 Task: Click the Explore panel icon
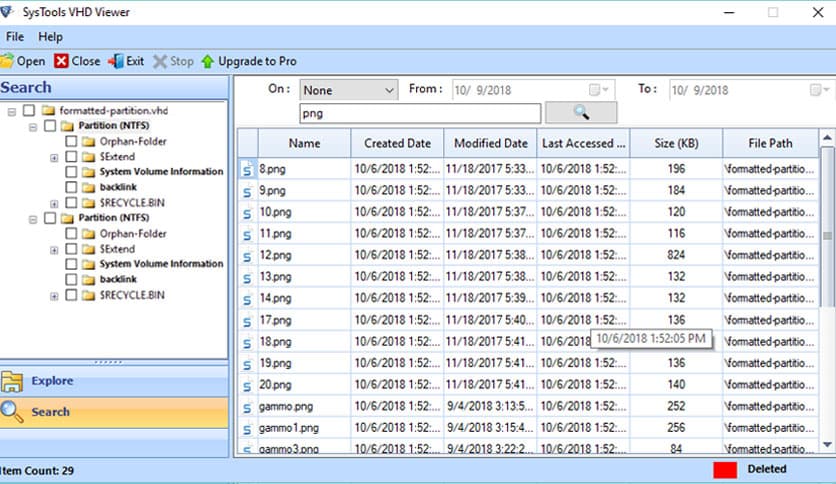[12, 381]
